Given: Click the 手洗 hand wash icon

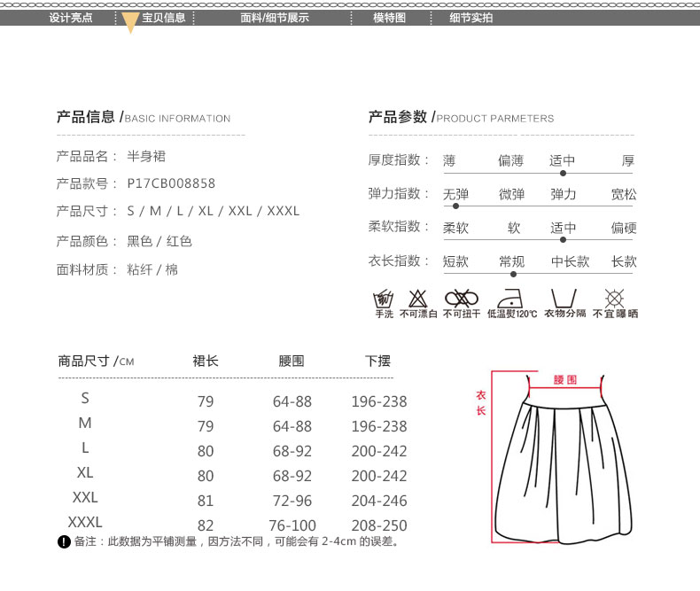Looking at the screenshot, I should [384, 299].
